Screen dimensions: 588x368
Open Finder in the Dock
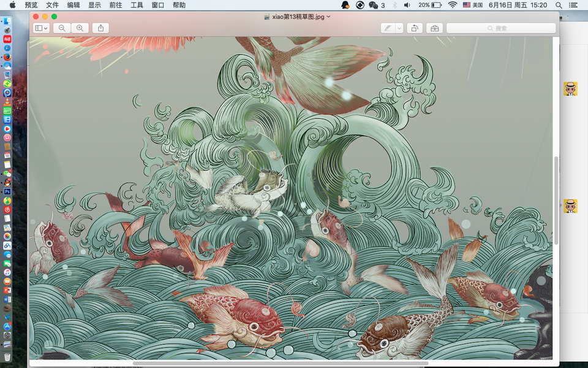pos(7,21)
